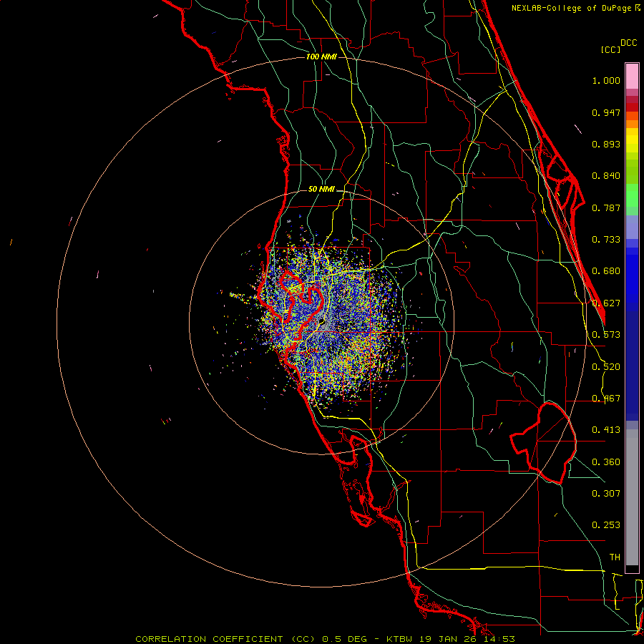Pick the pink segment of the colorbar

(632, 77)
